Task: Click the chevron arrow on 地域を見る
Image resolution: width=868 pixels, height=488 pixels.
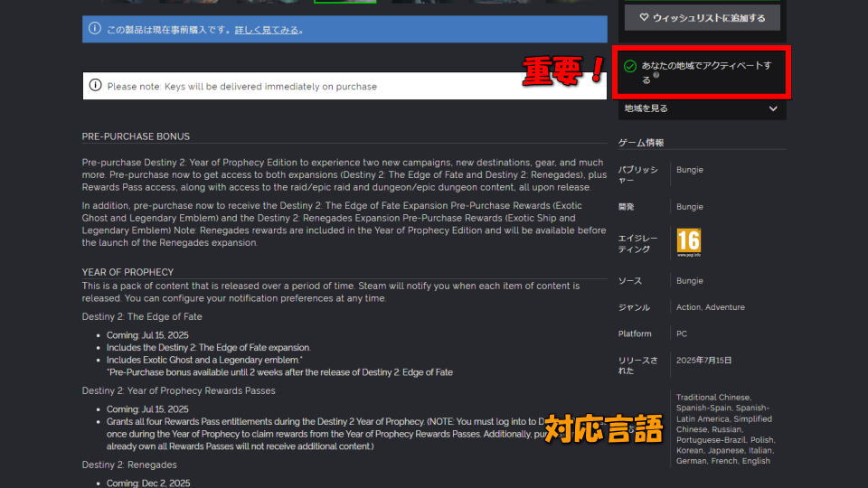Action: point(773,108)
